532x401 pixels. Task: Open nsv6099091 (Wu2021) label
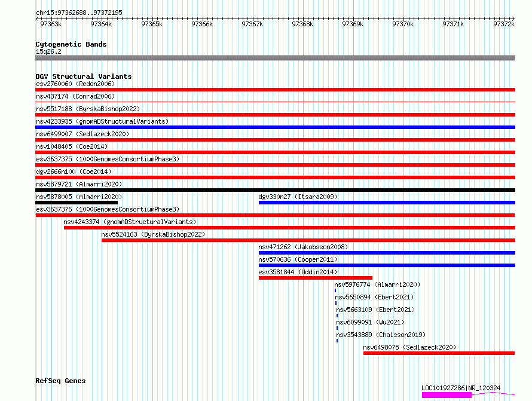pos(370,322)
